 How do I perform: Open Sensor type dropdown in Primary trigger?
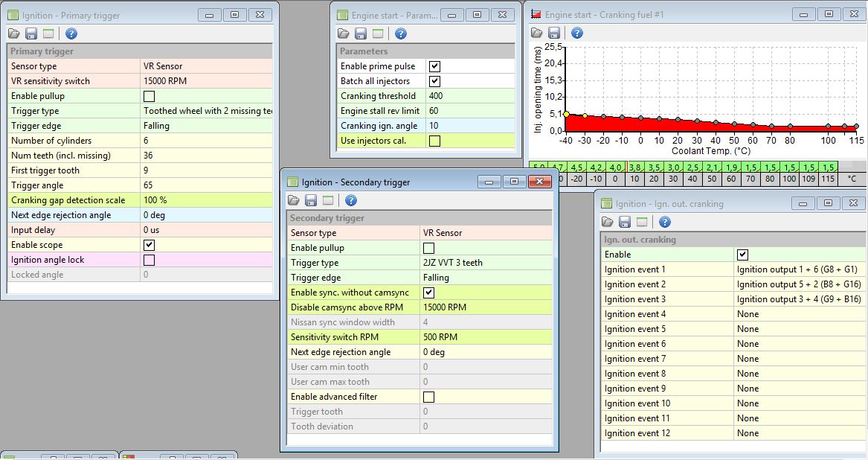[206, 66]
